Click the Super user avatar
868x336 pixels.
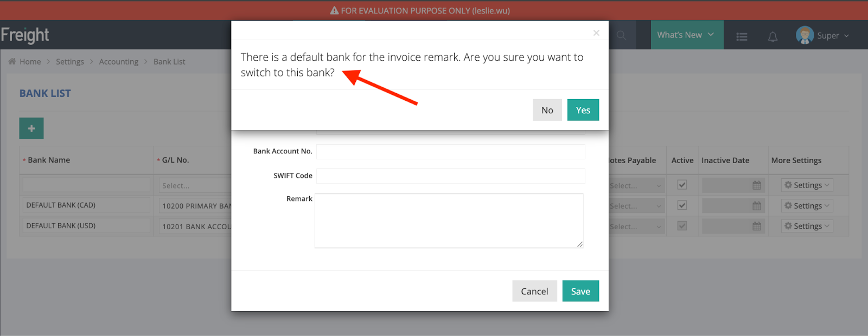(x=805, y=35)
